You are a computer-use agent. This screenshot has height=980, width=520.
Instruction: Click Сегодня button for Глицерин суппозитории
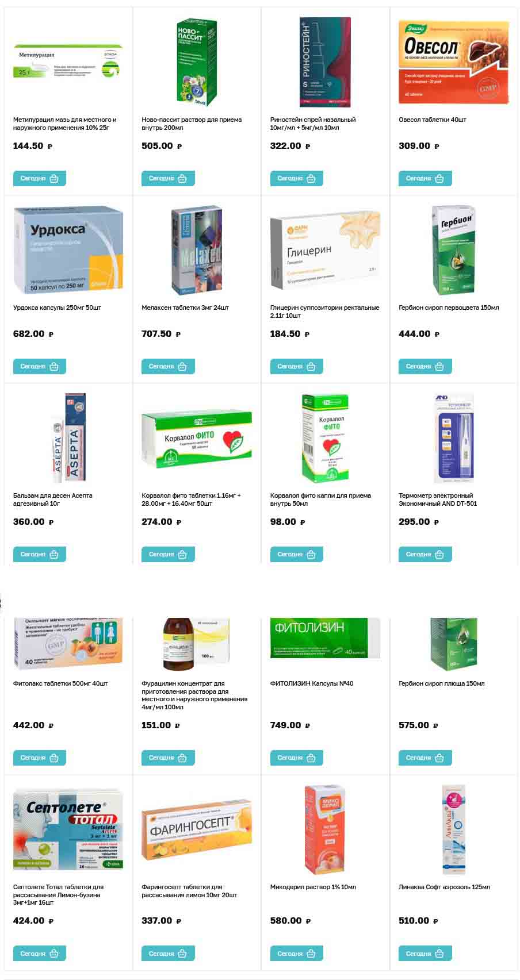coord(296,366)
